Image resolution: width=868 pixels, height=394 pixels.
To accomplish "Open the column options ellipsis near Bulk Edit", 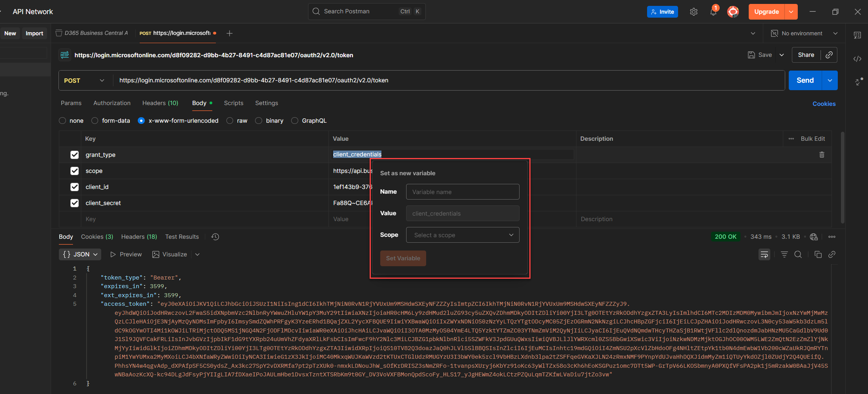I will [791, 139].
